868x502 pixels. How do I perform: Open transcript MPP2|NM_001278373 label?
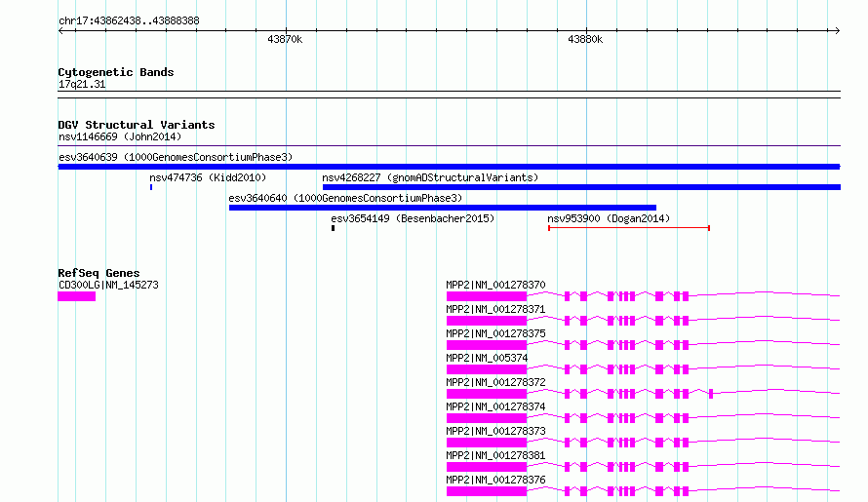click(x=495, y=431)
